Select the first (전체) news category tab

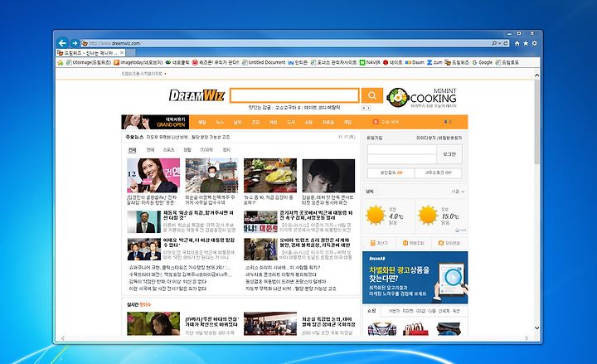tap(132, 150)
